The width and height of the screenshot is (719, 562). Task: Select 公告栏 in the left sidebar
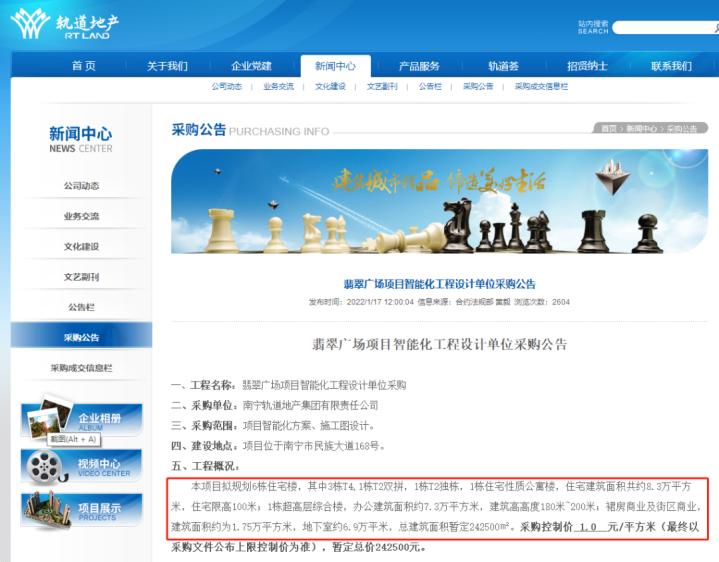point(81,307)
